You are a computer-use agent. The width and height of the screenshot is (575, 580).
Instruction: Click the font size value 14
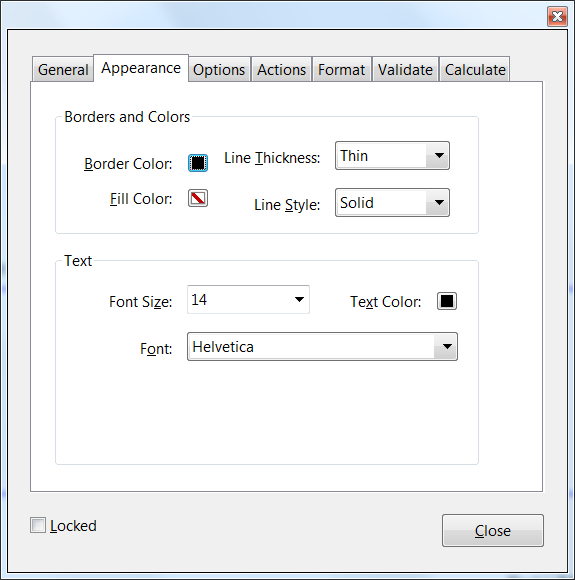coord(199,300)
